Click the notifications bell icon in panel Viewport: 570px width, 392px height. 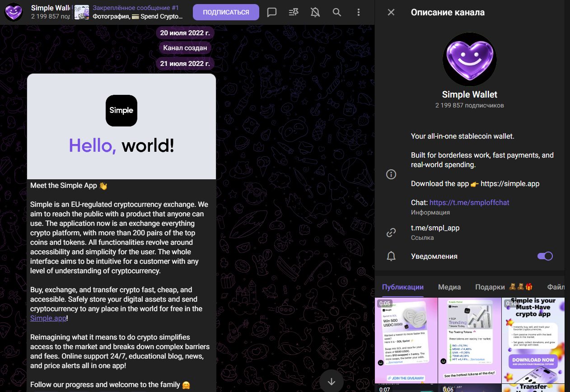tap(391, 257)
